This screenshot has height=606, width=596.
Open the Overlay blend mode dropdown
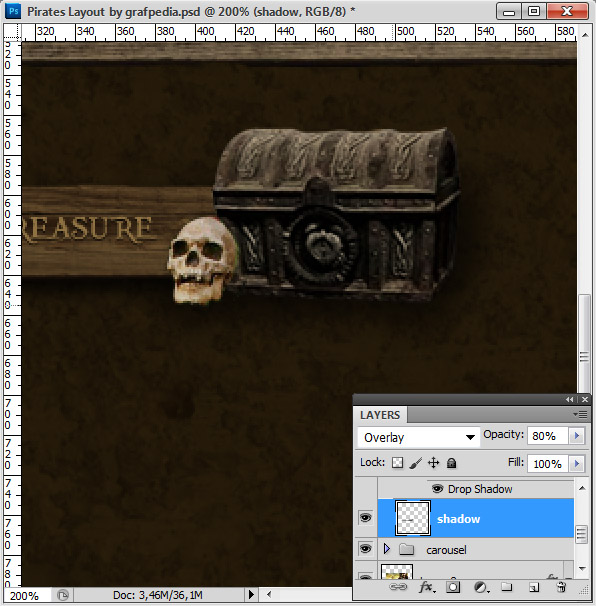(419, 437)
